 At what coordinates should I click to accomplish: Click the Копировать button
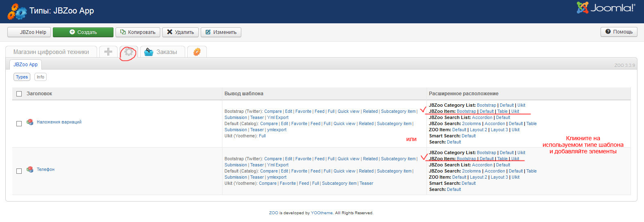[x=138, y=32]
